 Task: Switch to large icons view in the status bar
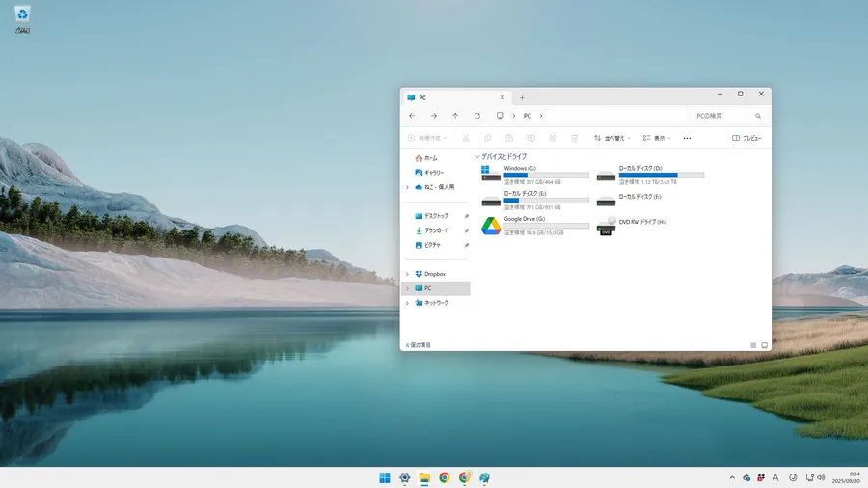tap(764, 344)
